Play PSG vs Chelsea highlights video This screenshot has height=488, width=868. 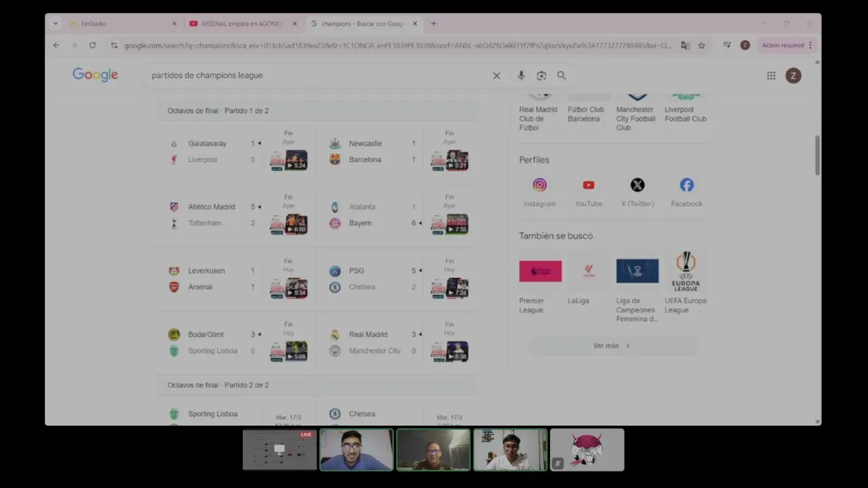[449, 288]
